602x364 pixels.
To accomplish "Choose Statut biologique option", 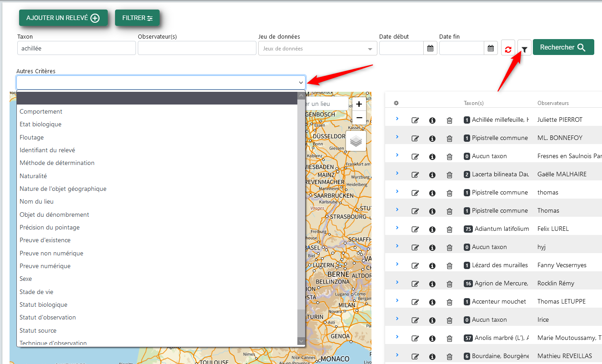I will [x=157, y=304].
